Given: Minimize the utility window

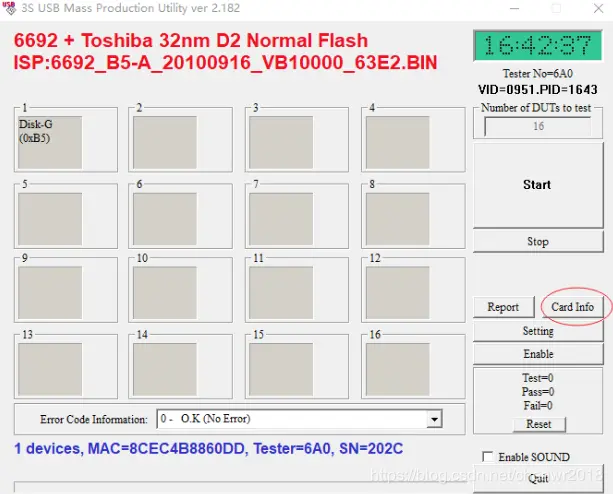Looking at the screenshot, I should (x=514, y=8).
